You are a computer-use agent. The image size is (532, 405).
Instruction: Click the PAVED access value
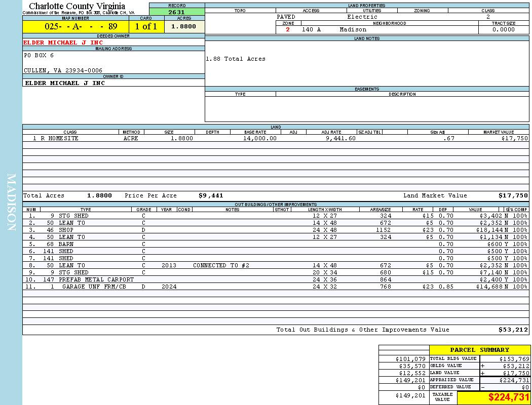[x=286, y=17]
